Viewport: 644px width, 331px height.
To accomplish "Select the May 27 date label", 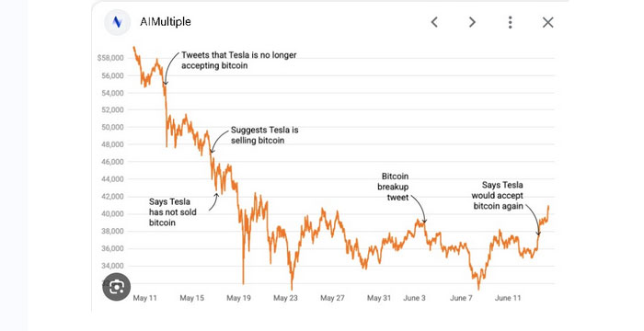I will [332, 298].
